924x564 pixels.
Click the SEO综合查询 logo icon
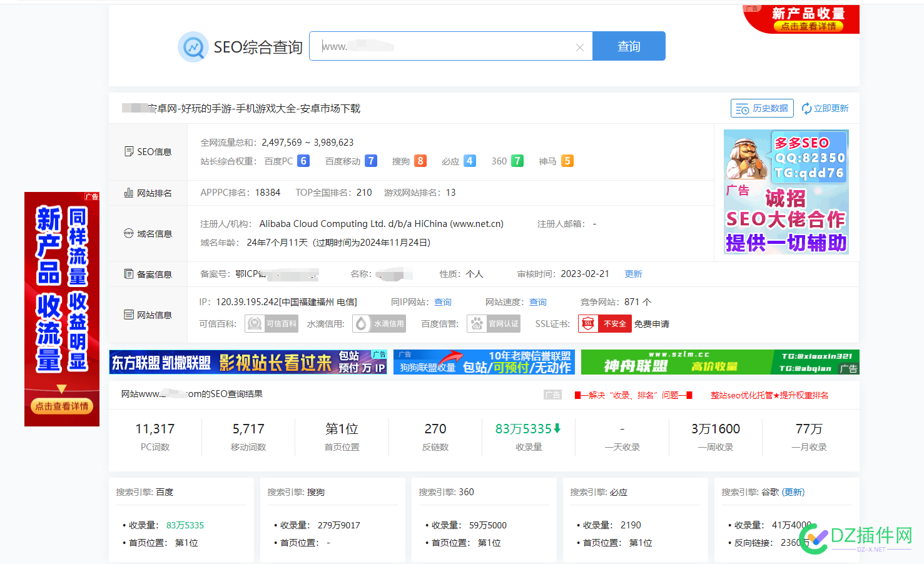(193, 47)
